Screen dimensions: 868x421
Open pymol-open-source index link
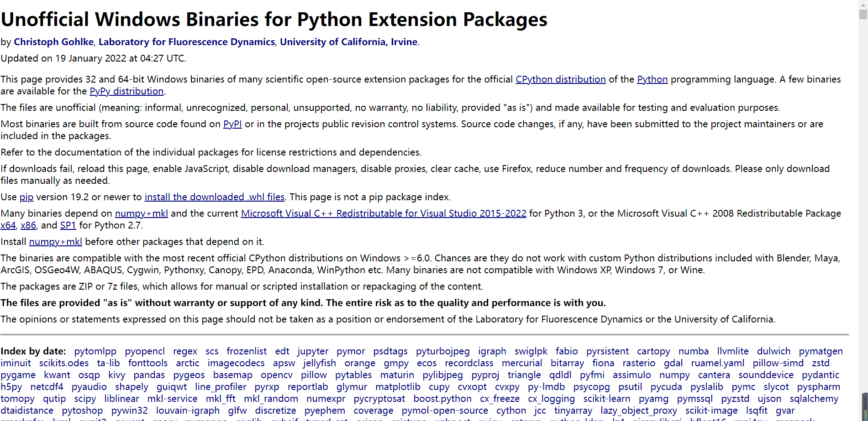445,411
